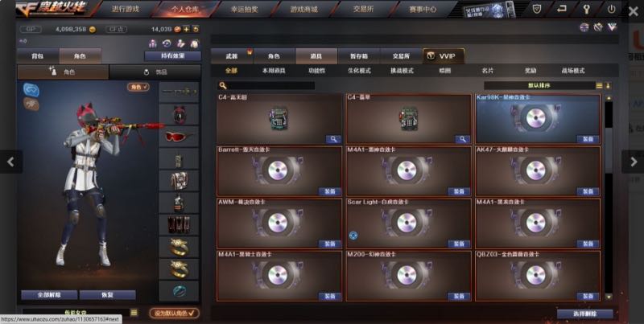Open the shield security icon
The width and height of the screenshot is (644, 324).
click(537, 9)
